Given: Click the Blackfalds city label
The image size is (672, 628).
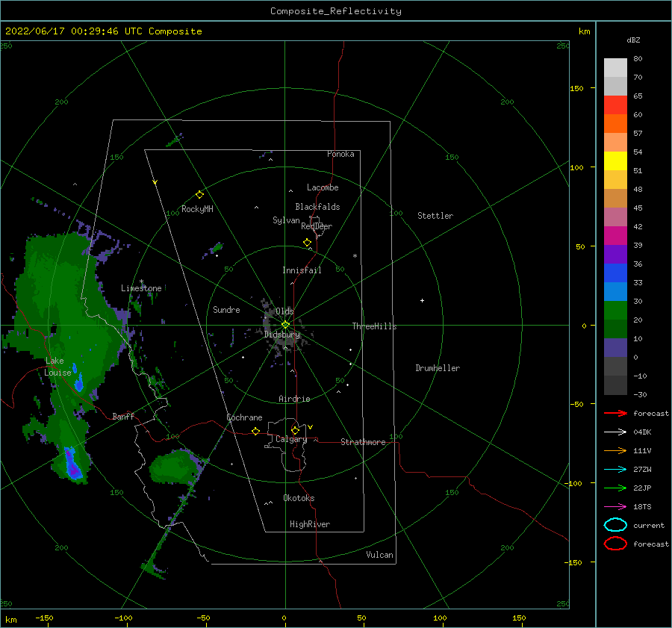Looking at the screenshot, I should coord(317,207).
